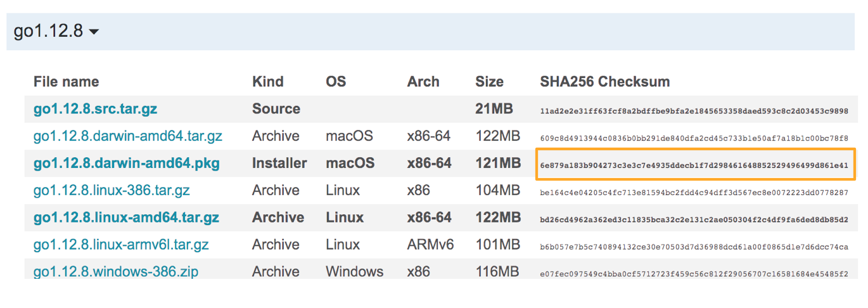Select the checksum of go1.12.8.linux-386.tar.gz
Screen dimensions: 868x308
click(x=694, y=193)
